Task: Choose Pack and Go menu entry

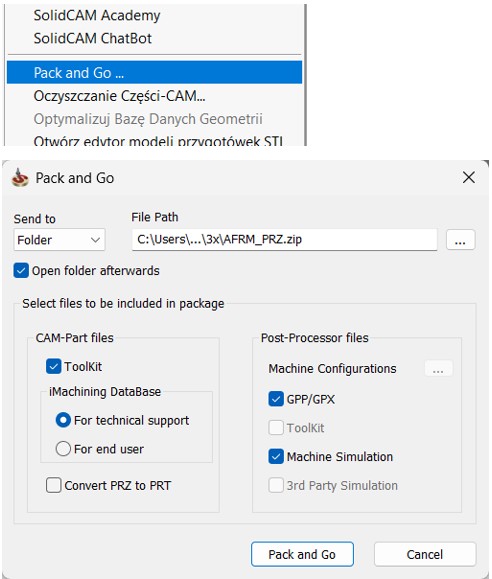Action: click(x=154, y=73)
